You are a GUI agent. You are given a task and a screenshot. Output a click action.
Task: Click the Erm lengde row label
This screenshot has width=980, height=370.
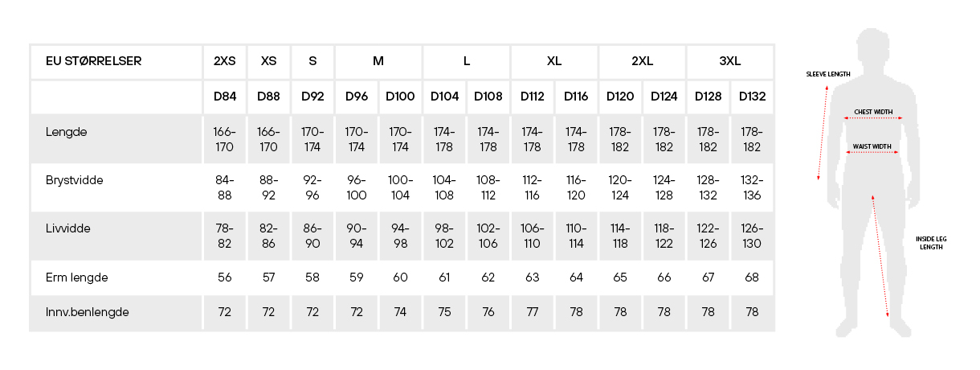click(77, 277)
